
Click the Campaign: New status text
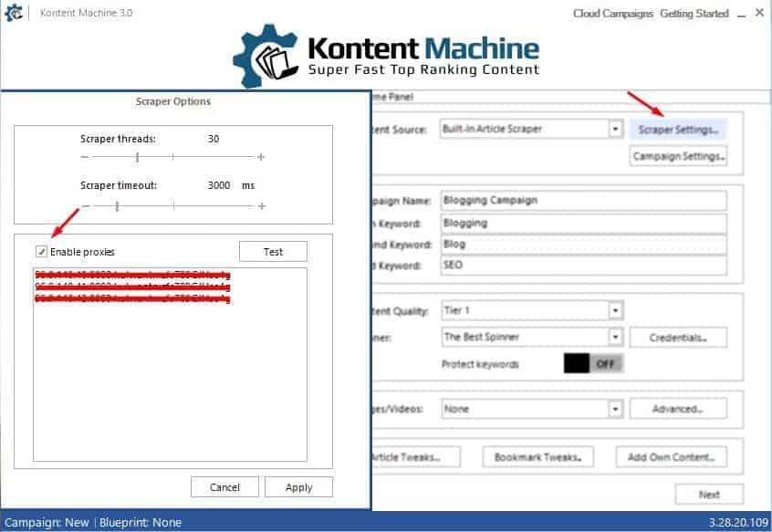(x=47, y=522)
